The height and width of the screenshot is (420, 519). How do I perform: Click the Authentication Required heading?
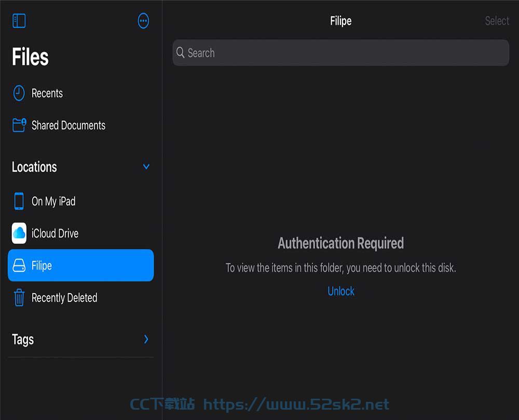pyautogui.click(x=340, y=243)
